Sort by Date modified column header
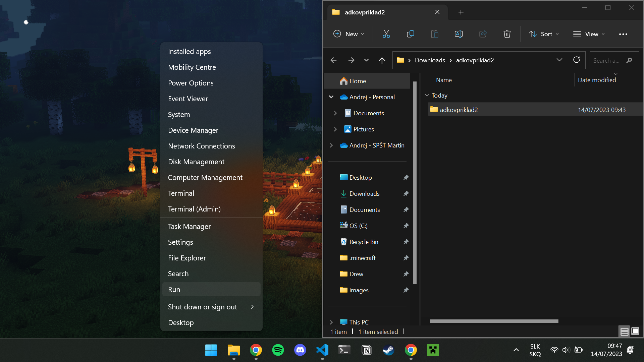Viewport: 644px width, 362px height. pyautogui.click(x=597, y=80)
